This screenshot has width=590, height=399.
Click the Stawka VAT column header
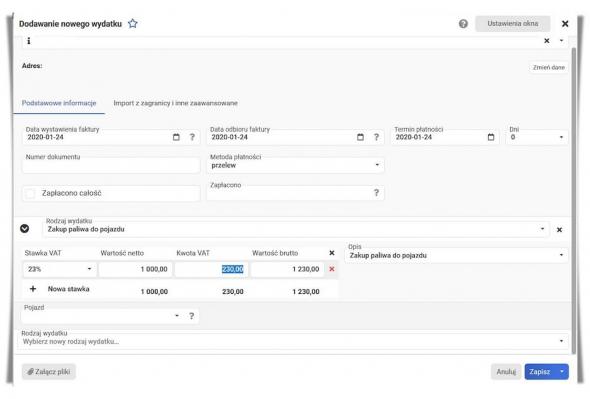43,253
